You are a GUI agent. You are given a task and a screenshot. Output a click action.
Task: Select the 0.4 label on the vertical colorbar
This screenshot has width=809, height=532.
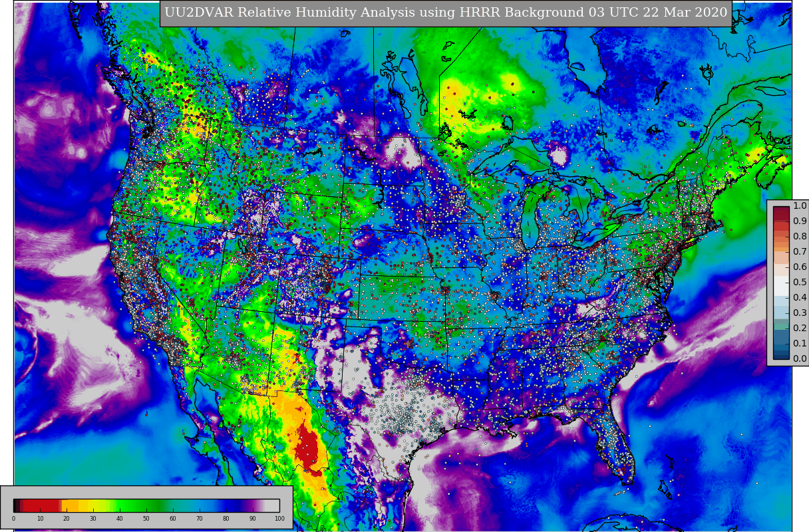800,297
